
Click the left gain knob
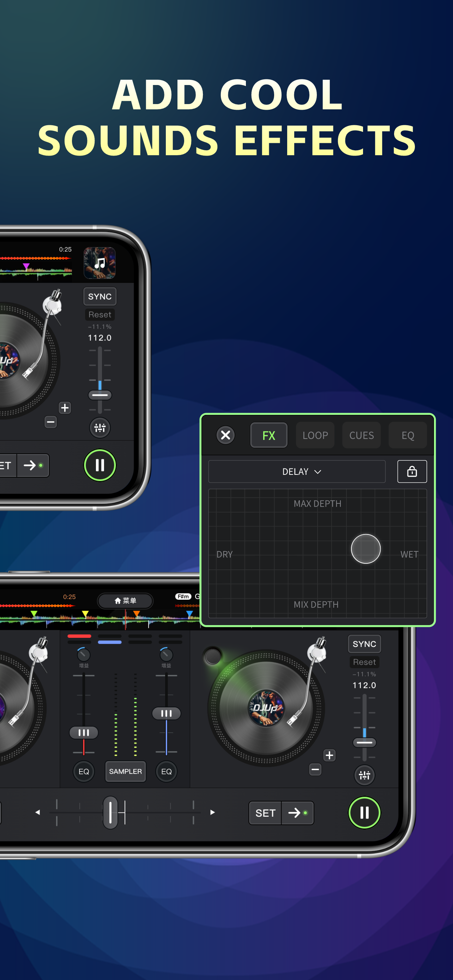tap(84, 655)
